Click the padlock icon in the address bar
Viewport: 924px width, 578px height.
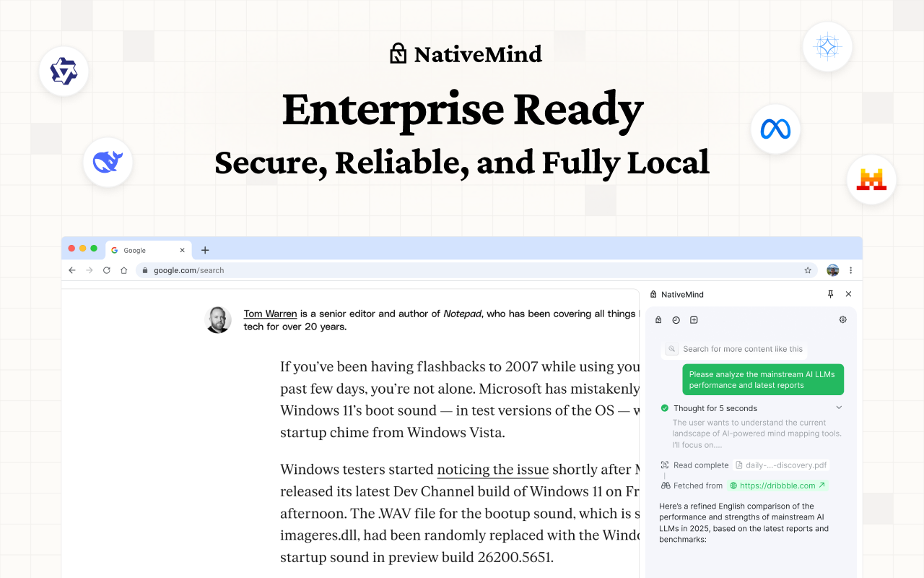[x=144, y=269]
